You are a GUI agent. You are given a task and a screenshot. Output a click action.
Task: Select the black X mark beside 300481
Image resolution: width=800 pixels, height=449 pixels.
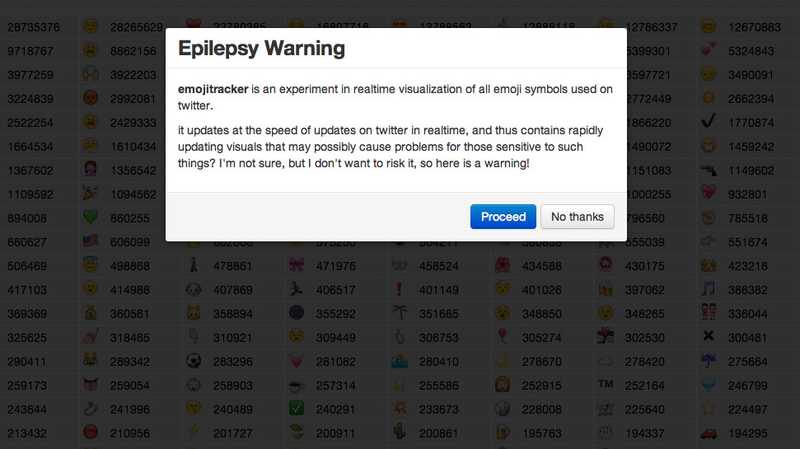708,336
